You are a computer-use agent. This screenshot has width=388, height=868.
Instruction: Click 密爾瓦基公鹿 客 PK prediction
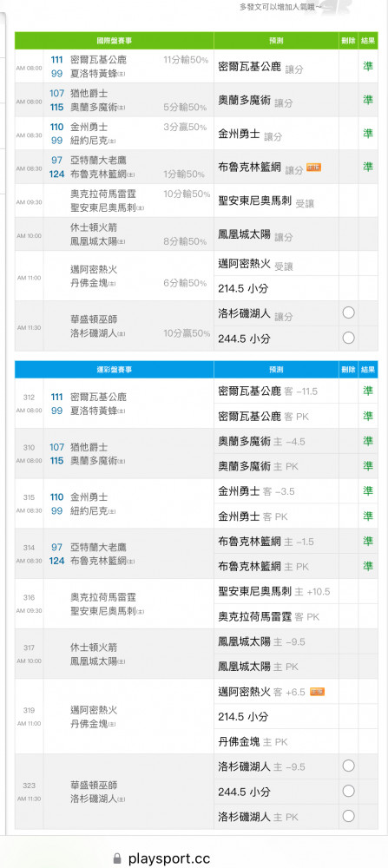(264, 416)
